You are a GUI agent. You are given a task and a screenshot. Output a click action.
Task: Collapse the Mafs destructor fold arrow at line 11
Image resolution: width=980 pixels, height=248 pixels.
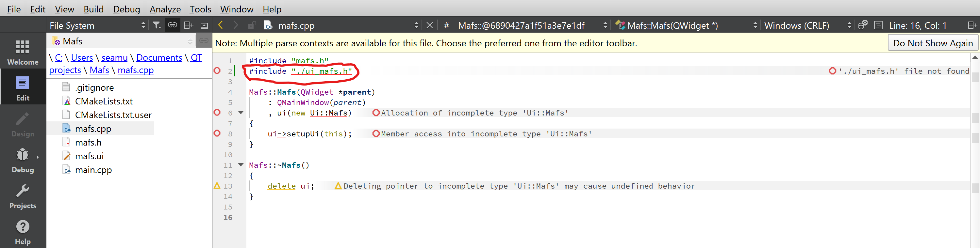point(241,164)
